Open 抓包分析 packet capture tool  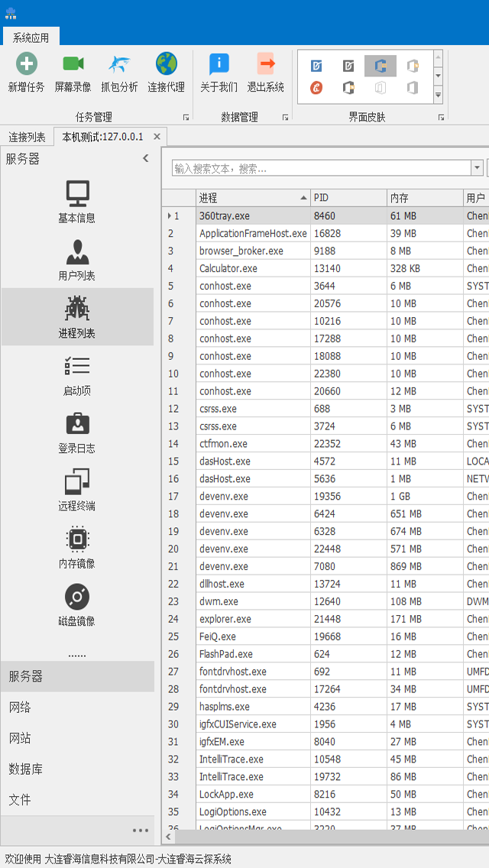[x=119, y=65]
